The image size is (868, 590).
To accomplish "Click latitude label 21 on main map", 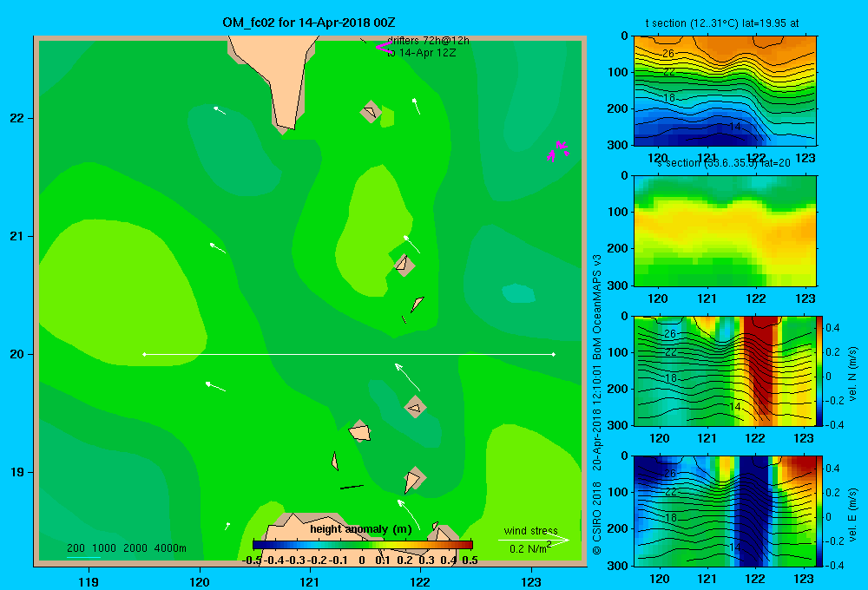I will click(x=17, y=236).
